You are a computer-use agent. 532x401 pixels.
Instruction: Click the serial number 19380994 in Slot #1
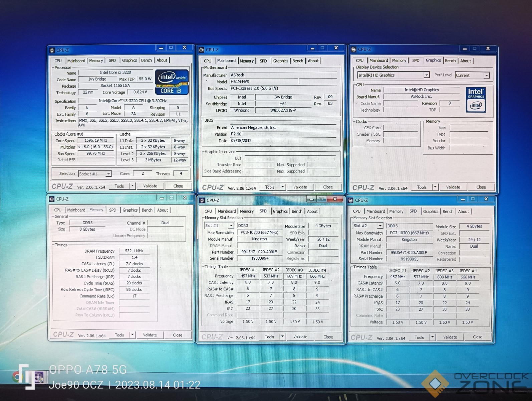point(260,258)
